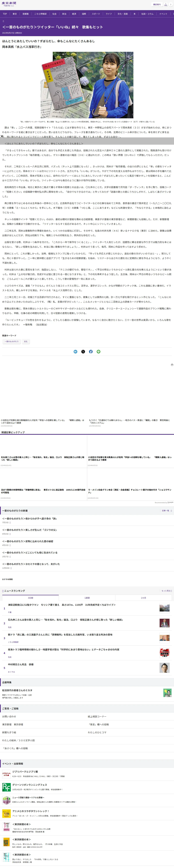
Task: Open 反物に込められた愛の秘密 article
Action: (x=28, y=541)
